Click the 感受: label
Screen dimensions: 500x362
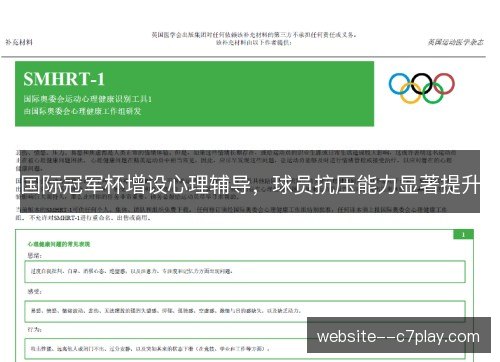pos(35,291)
